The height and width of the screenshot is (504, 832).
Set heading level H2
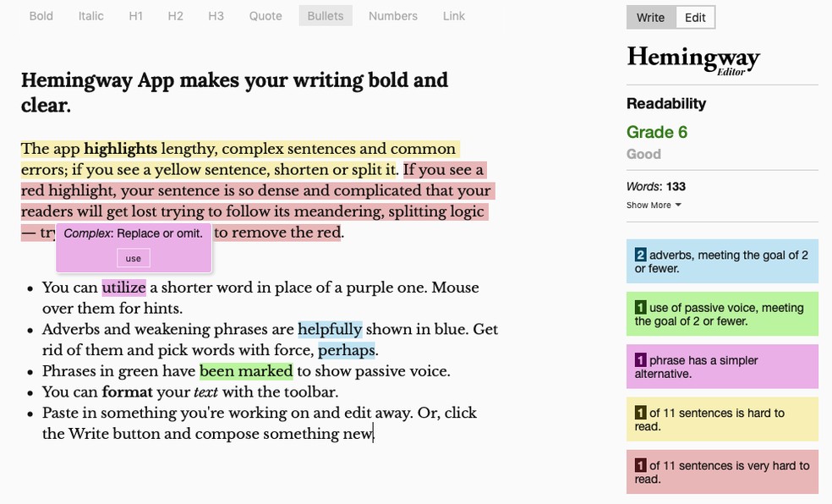click(x=176, y=16)
